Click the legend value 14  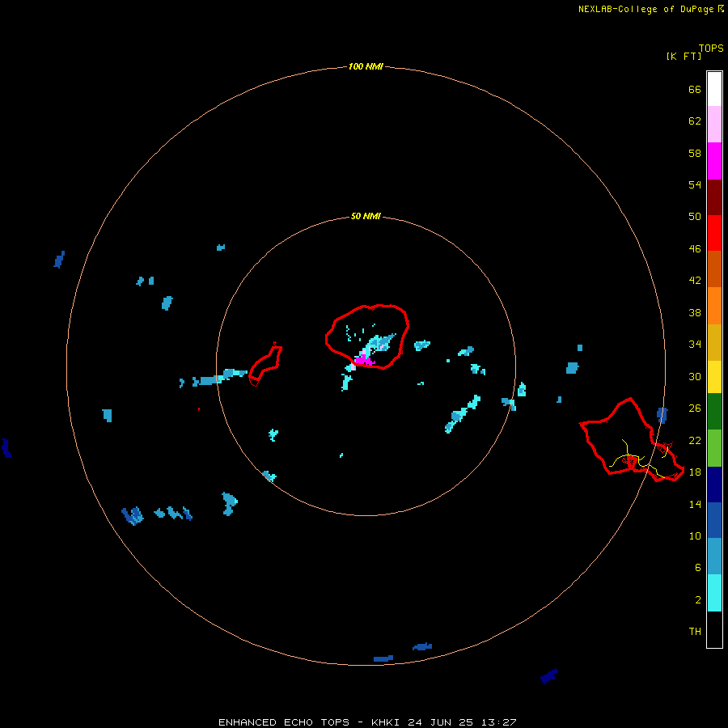[695, 504]
